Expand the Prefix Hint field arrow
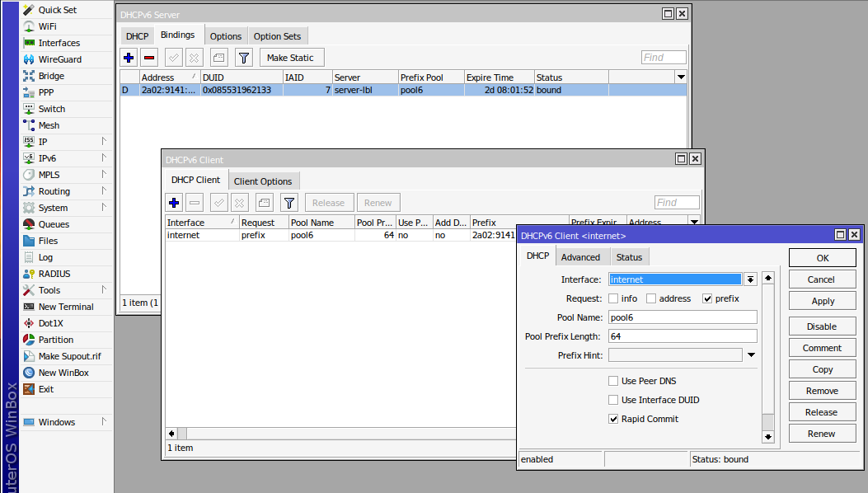Image resolution: width=868 pixels, height=493 pixels. coord(751,355)
